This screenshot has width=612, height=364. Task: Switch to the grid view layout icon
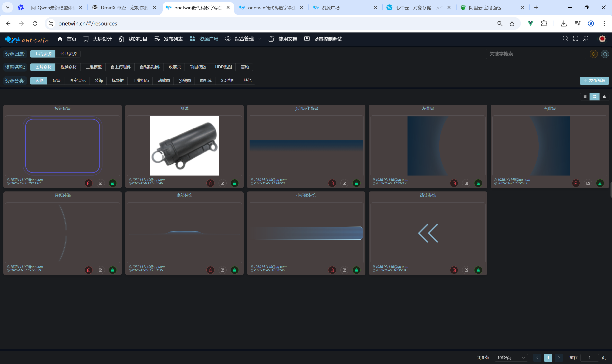click(x=595, y=97)
